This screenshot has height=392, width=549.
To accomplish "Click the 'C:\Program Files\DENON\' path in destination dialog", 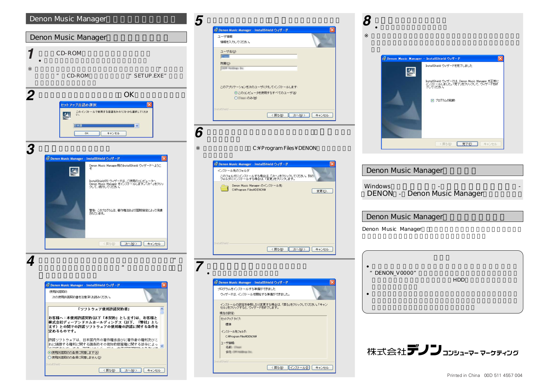I will pyautogui.click(x=249, y=190).
